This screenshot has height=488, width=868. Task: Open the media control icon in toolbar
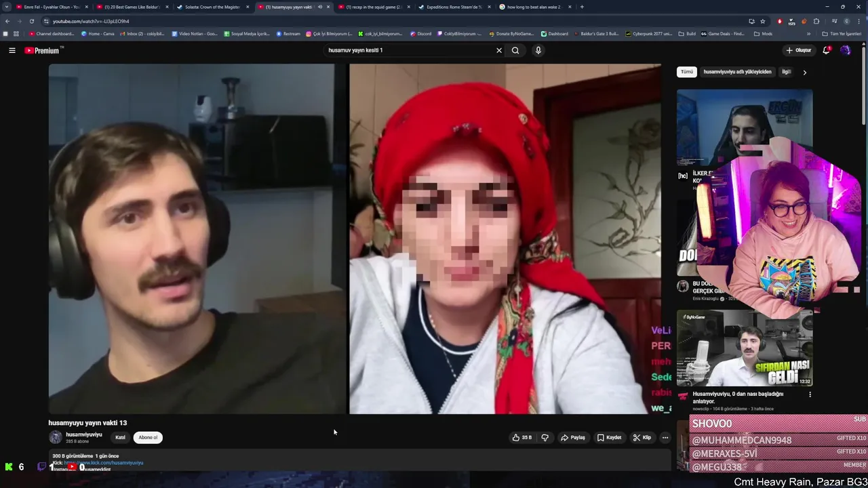coord(834,21)
